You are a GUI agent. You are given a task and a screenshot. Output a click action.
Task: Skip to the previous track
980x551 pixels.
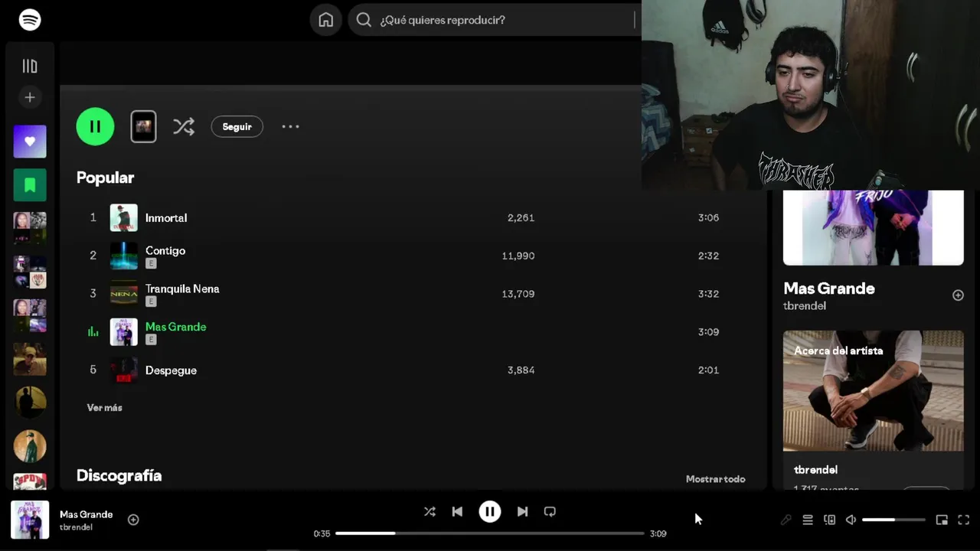[457, 512]
